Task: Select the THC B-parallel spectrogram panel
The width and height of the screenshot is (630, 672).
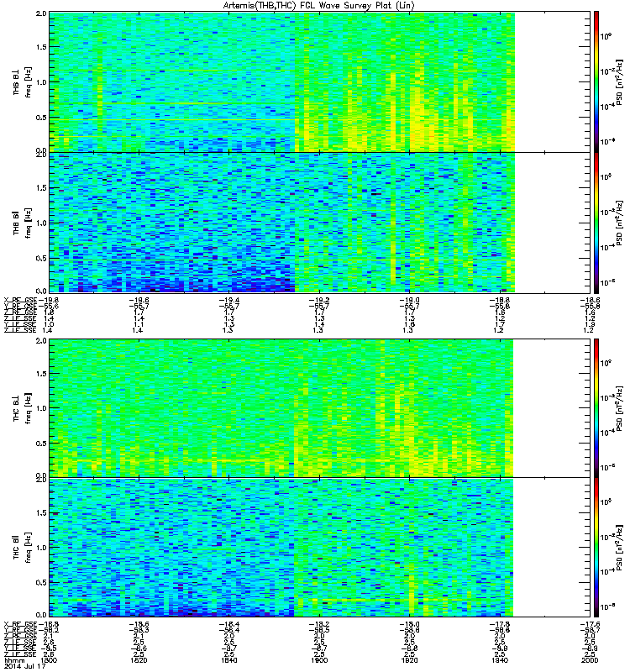Action: coord(320,548)
